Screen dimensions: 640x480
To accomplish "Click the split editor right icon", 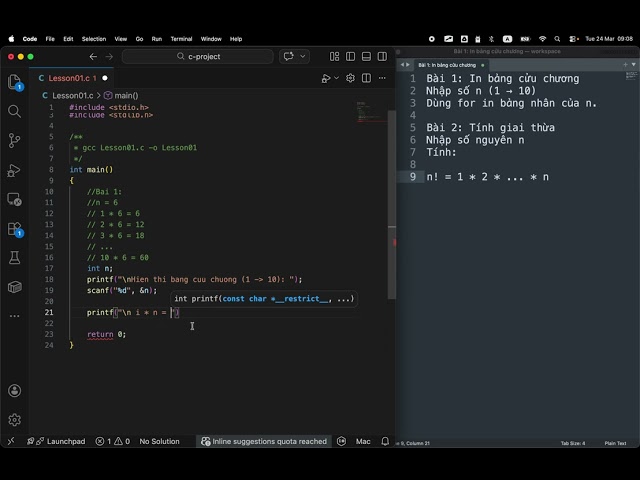I will [366, 78].
